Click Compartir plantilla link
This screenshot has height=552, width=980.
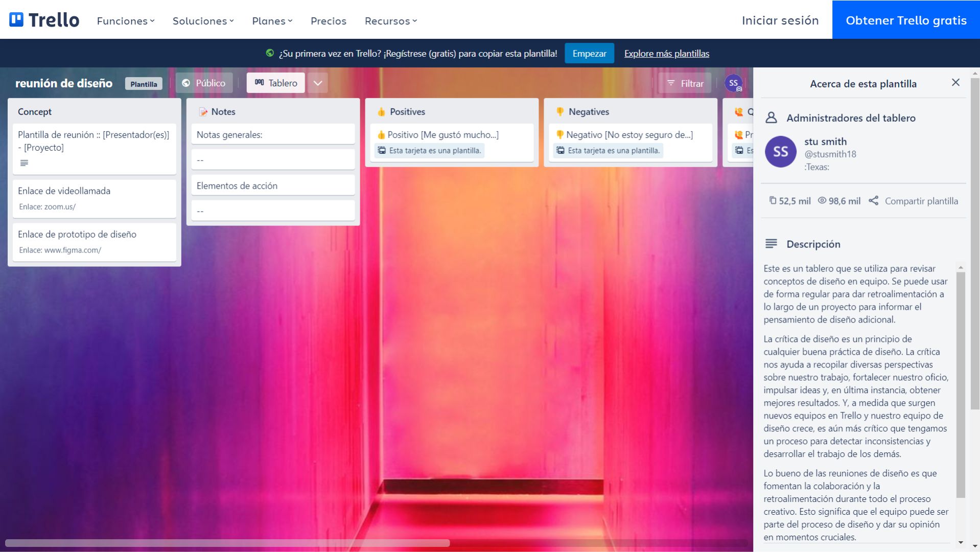click(x=921, y=201)
